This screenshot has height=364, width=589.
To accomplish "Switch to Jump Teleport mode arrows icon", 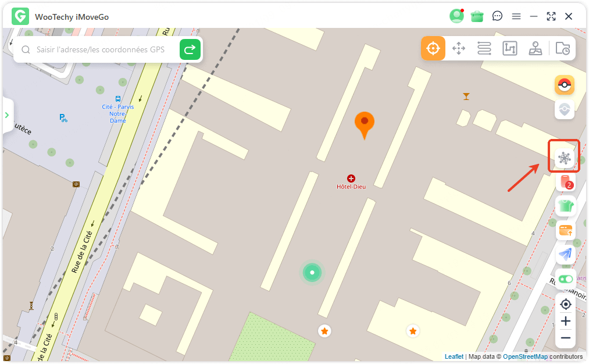I will tap(459, 48).
